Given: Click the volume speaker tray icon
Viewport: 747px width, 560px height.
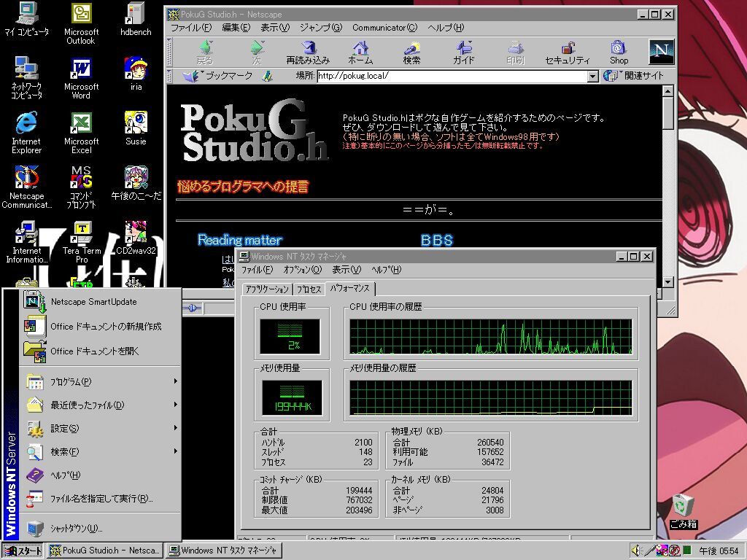Looking at the screenshot, I should (x=636, y=551).
